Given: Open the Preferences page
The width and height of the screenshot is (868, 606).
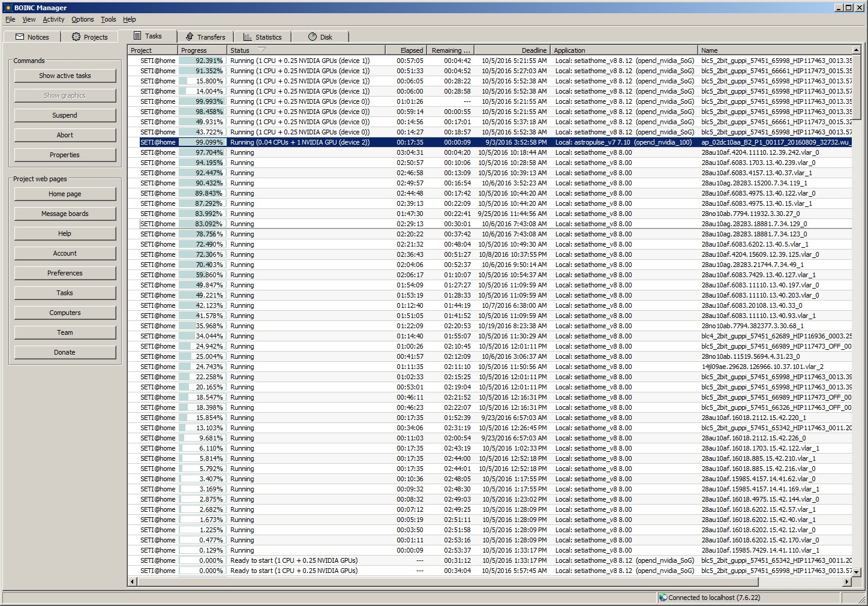Looking at the screenshot, I should pyautogui.click(x=65, y=273).
